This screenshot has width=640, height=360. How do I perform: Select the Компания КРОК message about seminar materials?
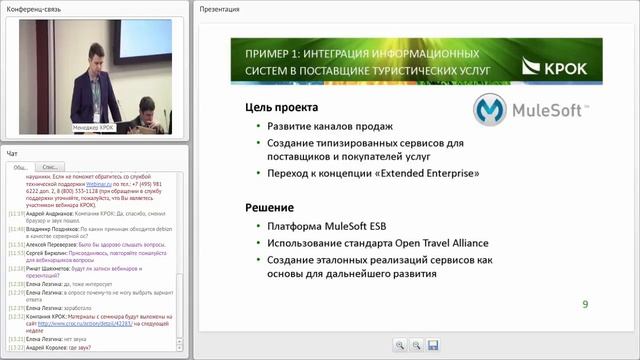pyautogui.click(x=91, y=323)
